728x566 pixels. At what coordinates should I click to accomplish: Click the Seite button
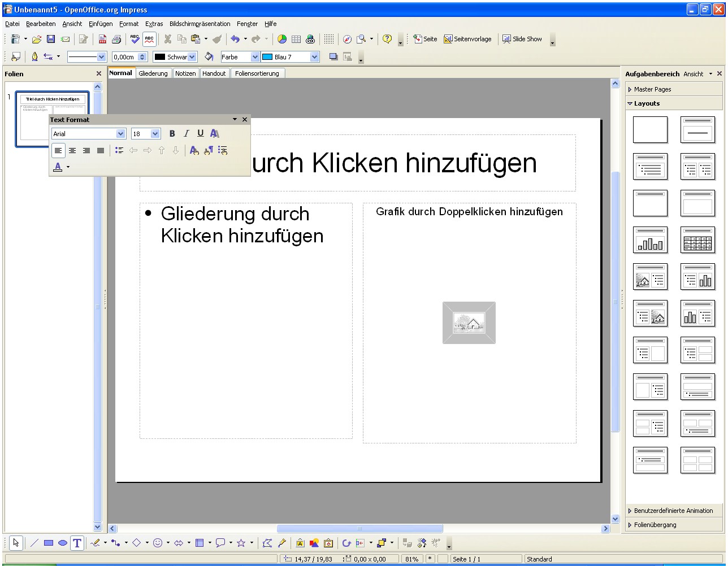[425, 39]
